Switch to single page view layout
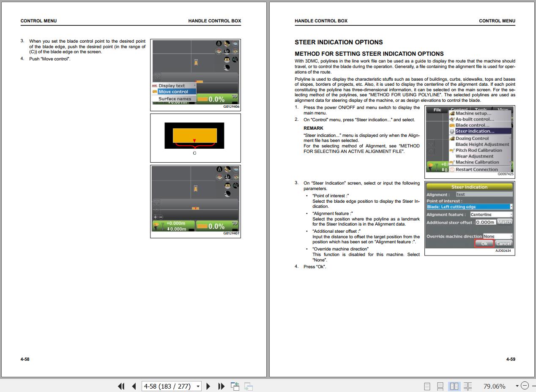 point(427,386)
